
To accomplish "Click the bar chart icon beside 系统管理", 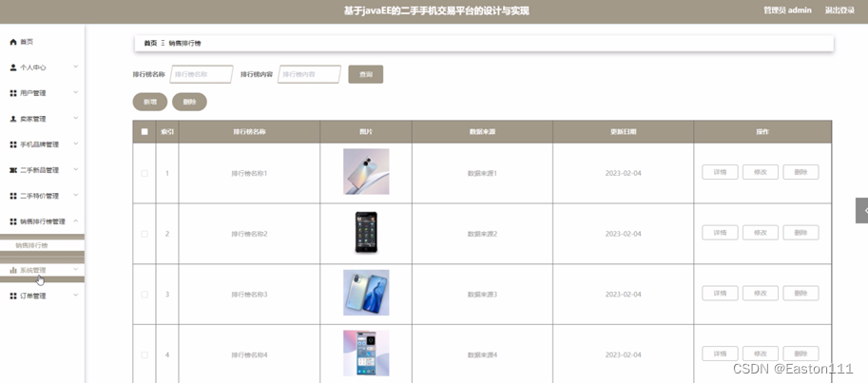I will (13, 270).
